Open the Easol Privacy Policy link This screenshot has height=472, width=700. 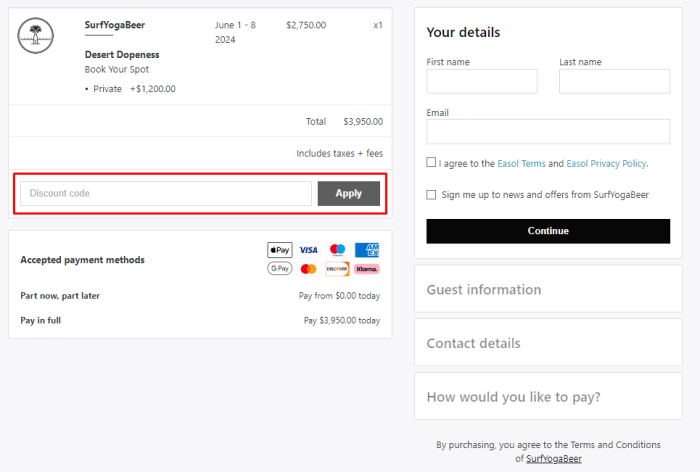click(x=606, y=163)
